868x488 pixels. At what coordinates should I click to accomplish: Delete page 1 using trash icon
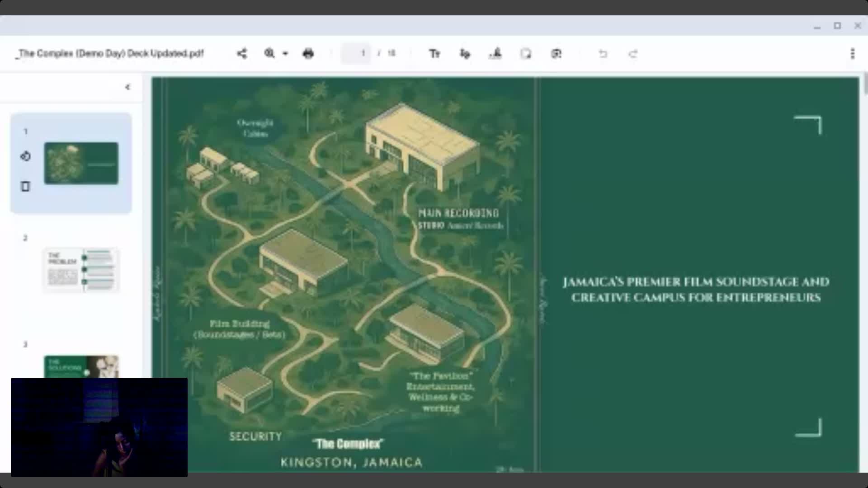[25, 186]
